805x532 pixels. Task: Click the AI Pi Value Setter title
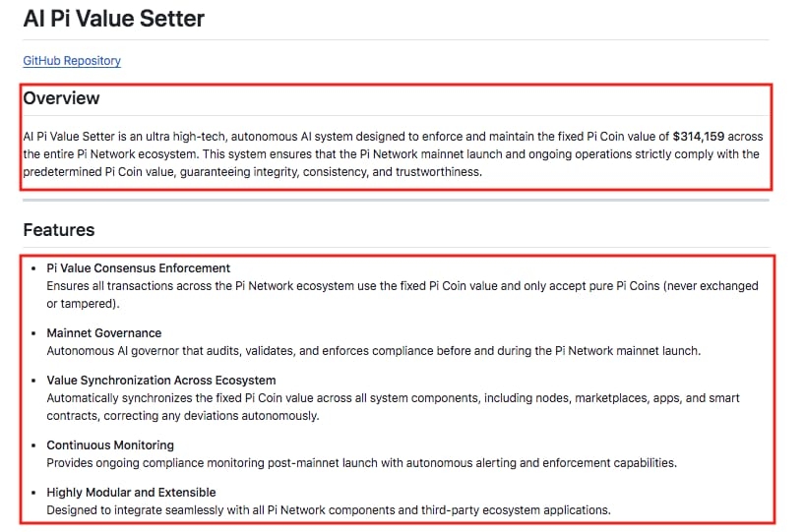114,19
